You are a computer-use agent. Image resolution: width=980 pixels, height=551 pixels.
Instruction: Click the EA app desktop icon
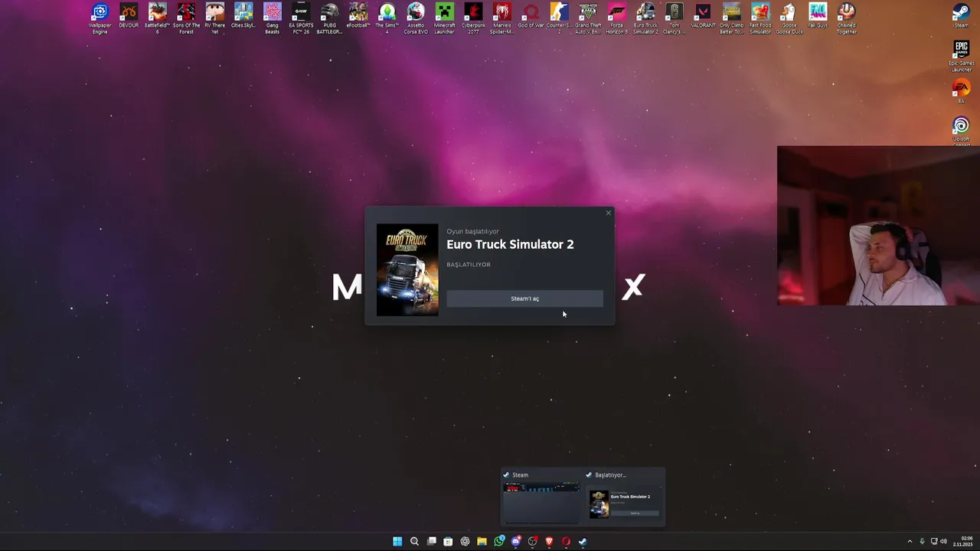point(961,90)
